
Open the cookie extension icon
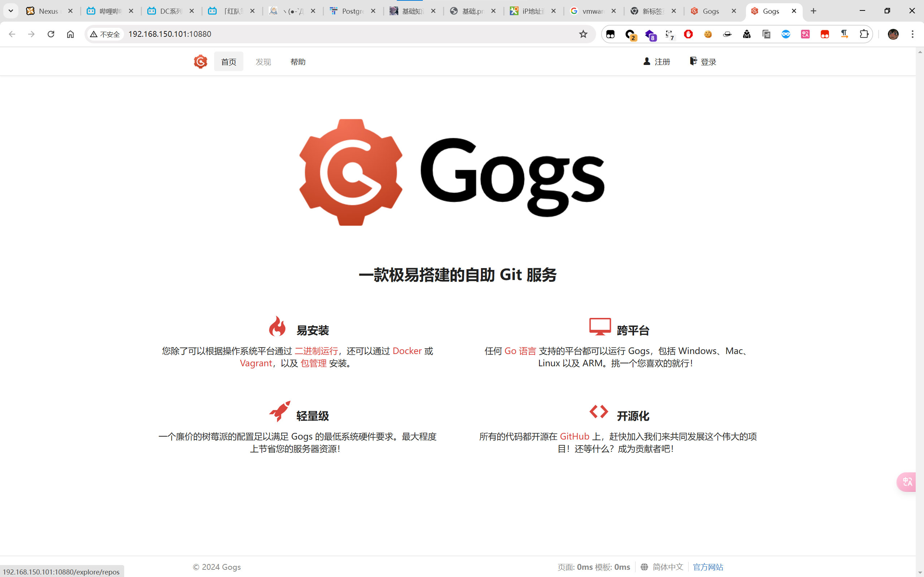click(x=708, y=34)
